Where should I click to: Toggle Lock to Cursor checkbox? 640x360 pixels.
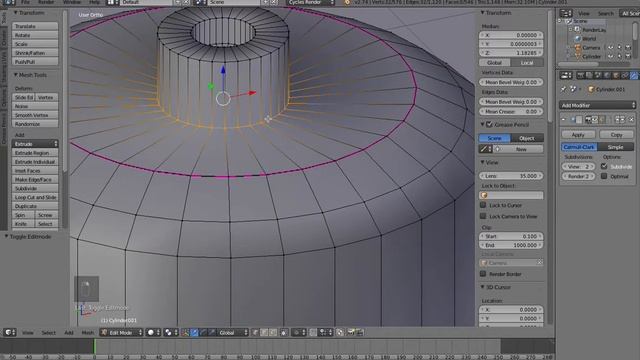tap(483, 205)
